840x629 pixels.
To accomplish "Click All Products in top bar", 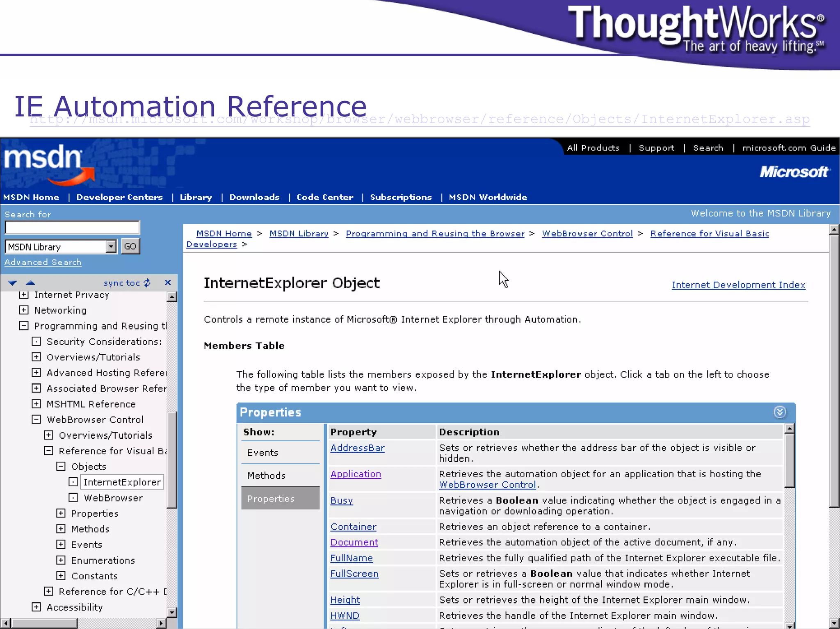I will click(x=593, y=148).
